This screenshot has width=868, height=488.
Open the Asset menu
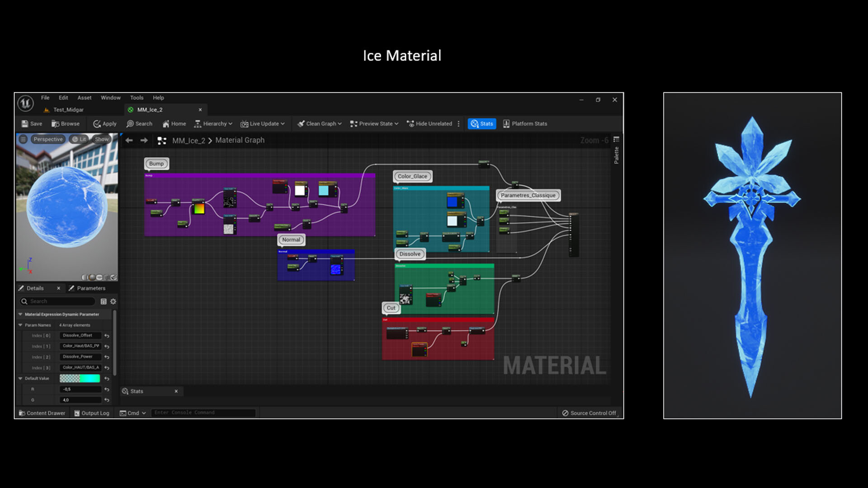click(x=84, y=98)
